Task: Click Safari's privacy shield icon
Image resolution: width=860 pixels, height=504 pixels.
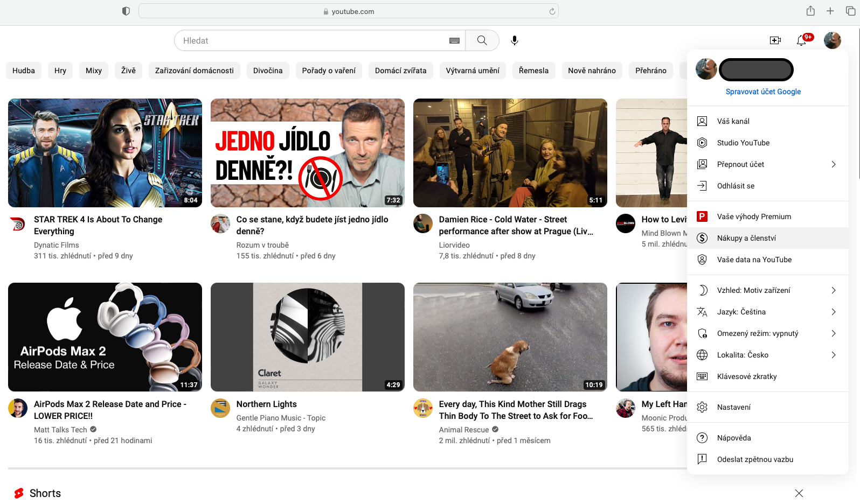Action: [x=126, y=11]
